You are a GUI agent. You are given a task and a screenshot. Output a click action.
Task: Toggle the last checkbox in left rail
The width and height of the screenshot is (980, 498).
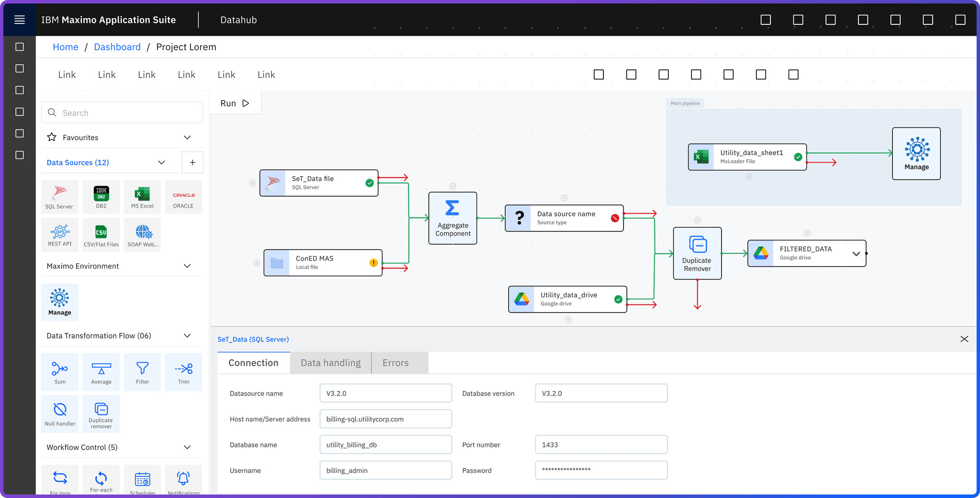click(20, 155)
